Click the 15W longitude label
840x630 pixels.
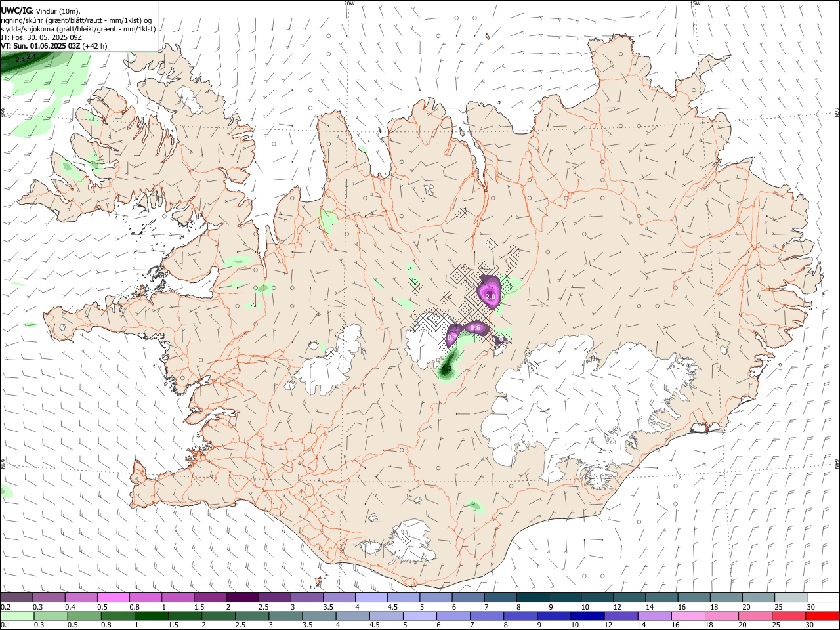pyautogui.click(x=695, y=3)
